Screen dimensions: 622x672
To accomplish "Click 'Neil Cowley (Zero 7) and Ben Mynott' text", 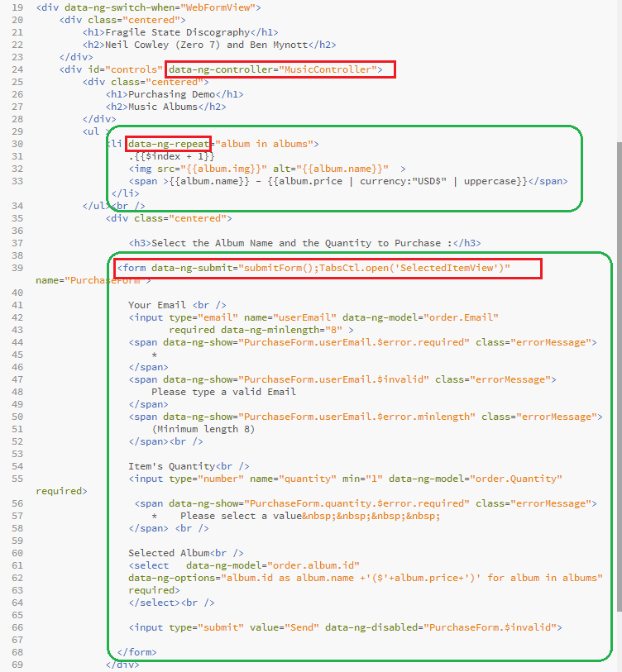I will click(206, 45).
